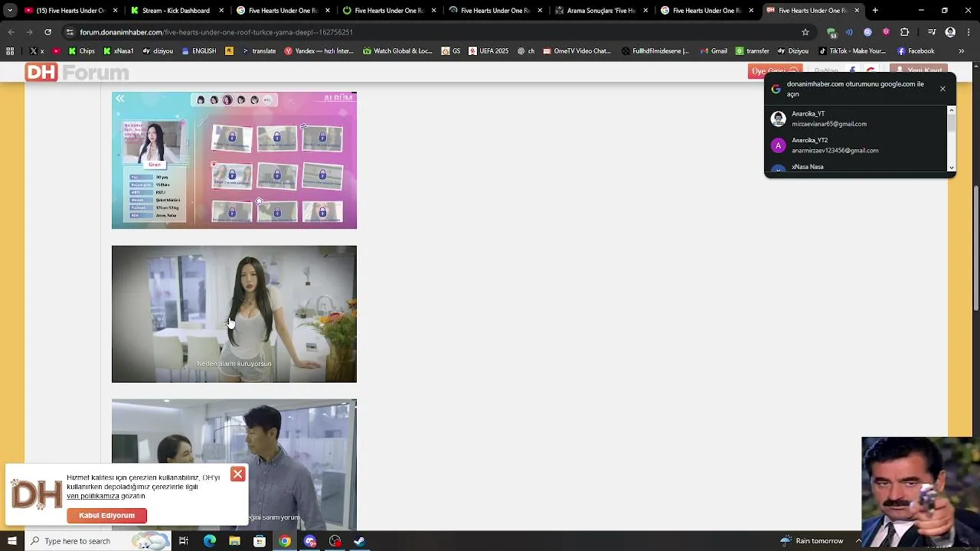The height and width of the screenshot is (551, 980).
Task: Open the Windows Start menu
Action: coord(11,541)
